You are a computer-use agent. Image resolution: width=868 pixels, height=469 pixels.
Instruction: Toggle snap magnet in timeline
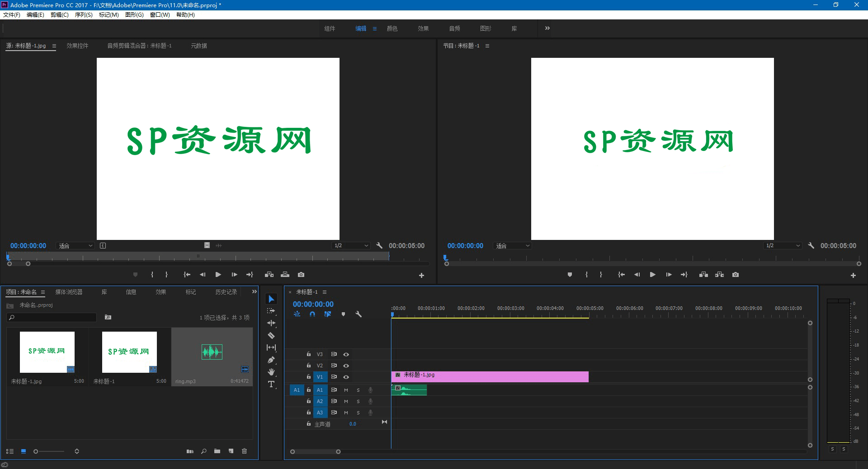click(312, 314)
